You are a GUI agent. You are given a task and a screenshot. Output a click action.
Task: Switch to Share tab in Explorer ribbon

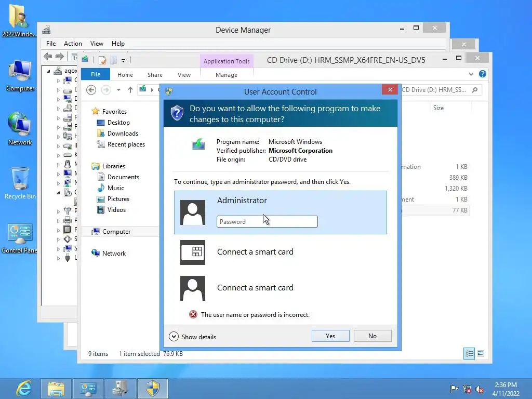(x=155, y=75)
